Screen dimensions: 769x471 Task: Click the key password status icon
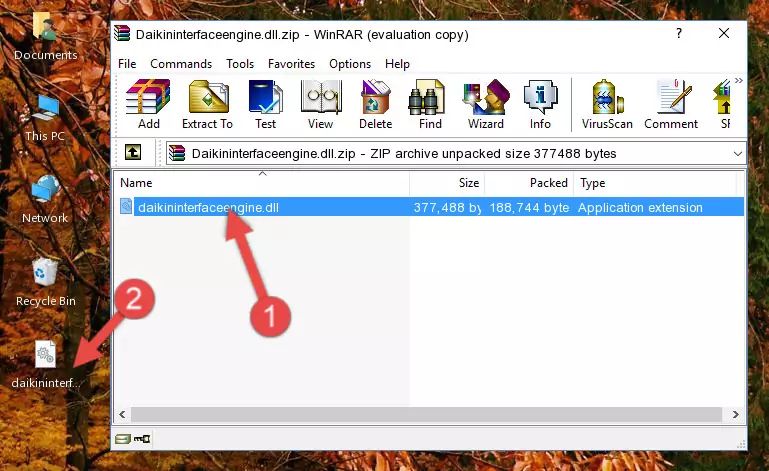click(142, 439)
